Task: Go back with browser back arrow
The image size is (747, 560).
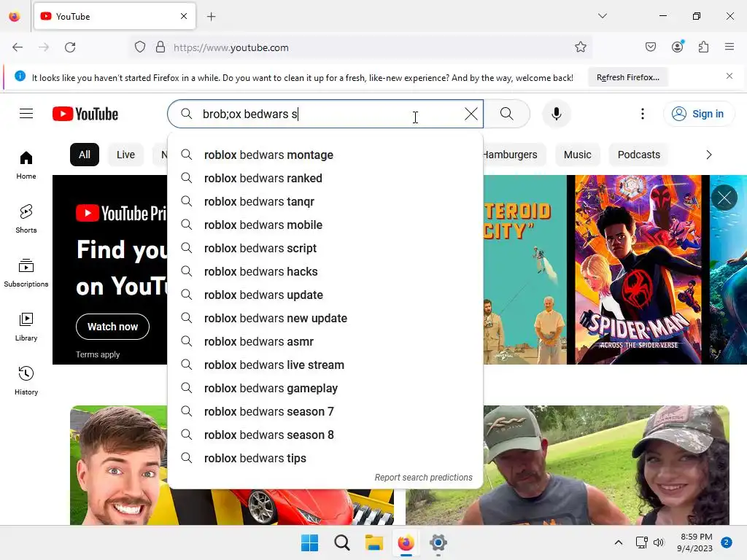Action: 18,47
